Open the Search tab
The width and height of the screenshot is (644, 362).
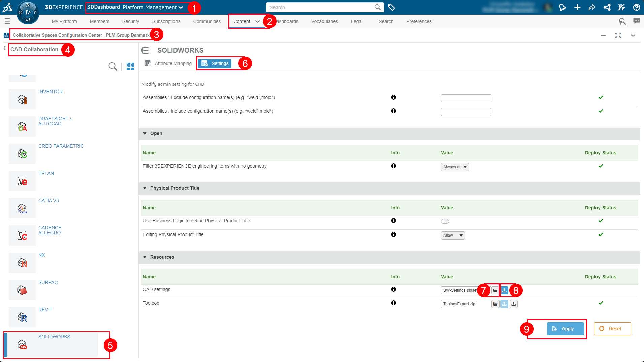coord(386,21)
